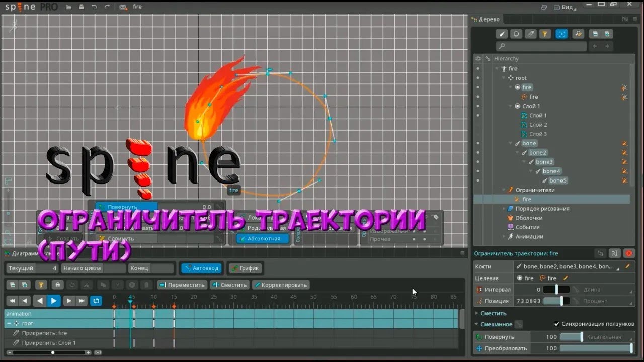
Task: Open Длина interval mode dropdown
Action: click(608, 290)
